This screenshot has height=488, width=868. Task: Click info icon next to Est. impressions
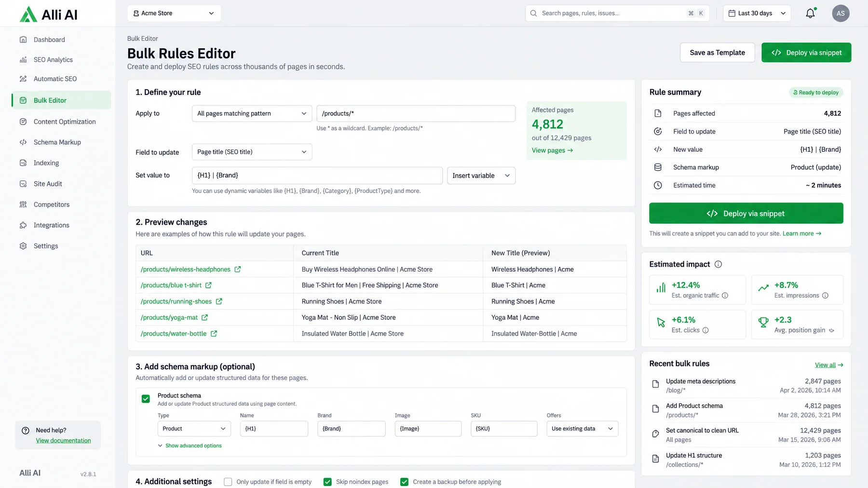tap(825, 296)
